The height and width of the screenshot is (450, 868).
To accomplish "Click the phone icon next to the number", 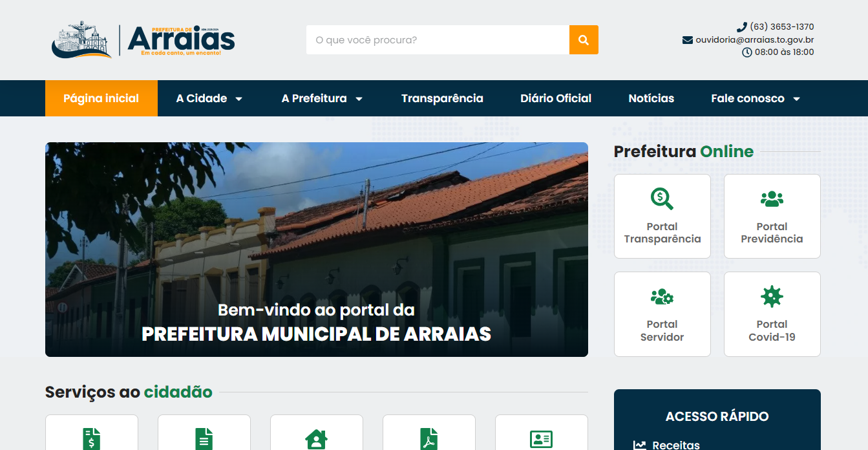I will point(742,27).
